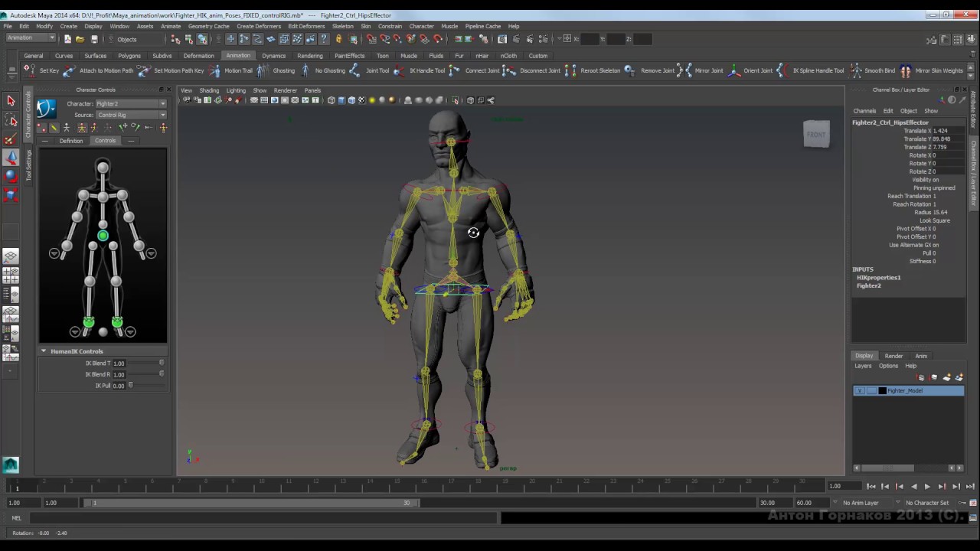This screenshot has height=551, width=980.
Task: Open the layer editor Options menu
Action: point(888,366)
